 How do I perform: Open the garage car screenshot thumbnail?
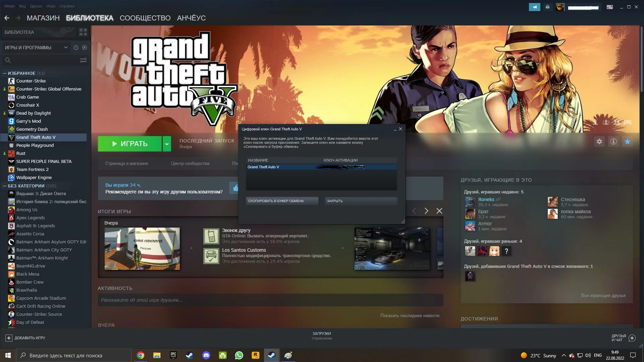click(392, 249)
